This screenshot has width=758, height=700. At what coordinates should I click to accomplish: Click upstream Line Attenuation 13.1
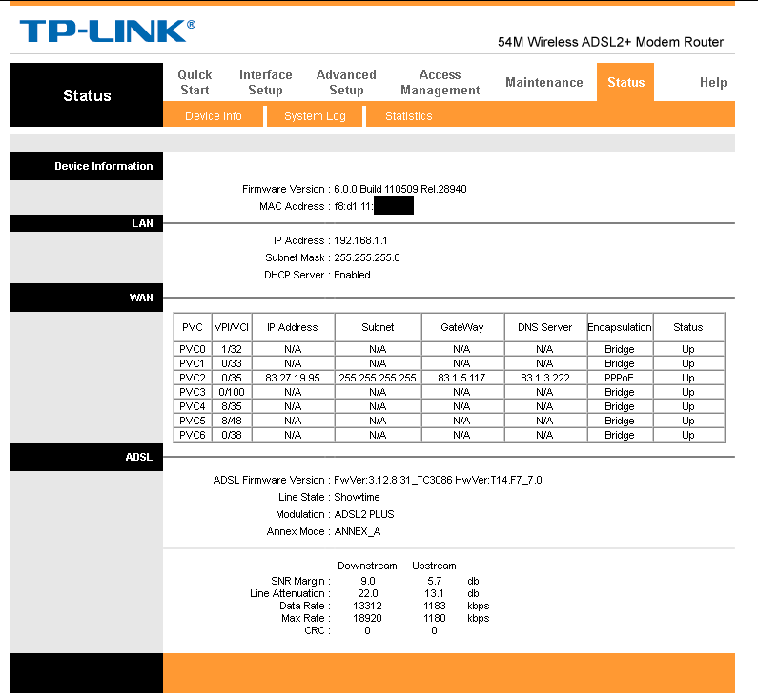(x=434, y=593)
